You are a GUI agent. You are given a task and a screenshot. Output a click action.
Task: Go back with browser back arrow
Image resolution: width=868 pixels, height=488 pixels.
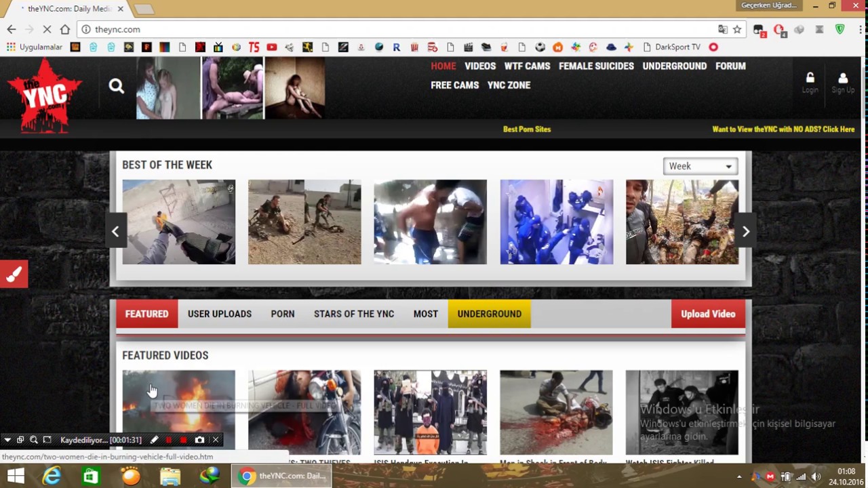click(12, 29)
